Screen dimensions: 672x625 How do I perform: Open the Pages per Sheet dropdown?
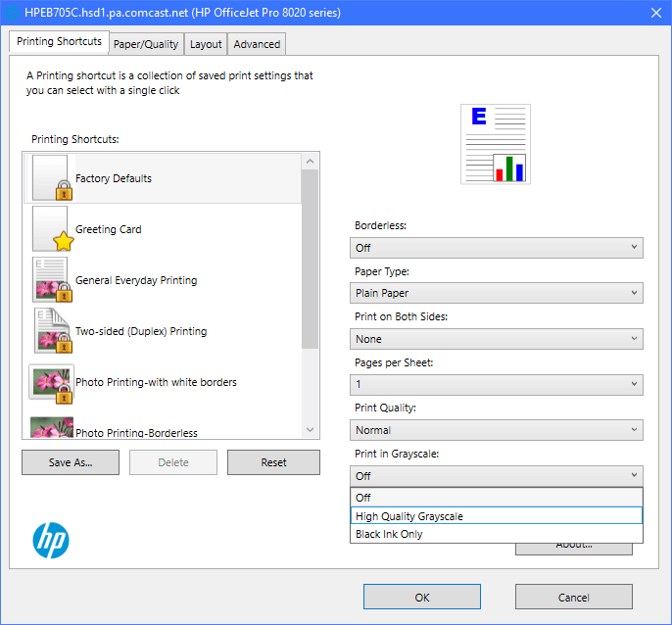pyautogui.click(x=497, y=385)
